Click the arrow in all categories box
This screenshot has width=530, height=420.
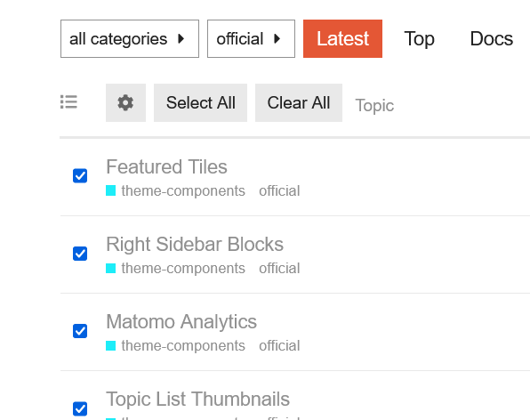pos(181,39)
